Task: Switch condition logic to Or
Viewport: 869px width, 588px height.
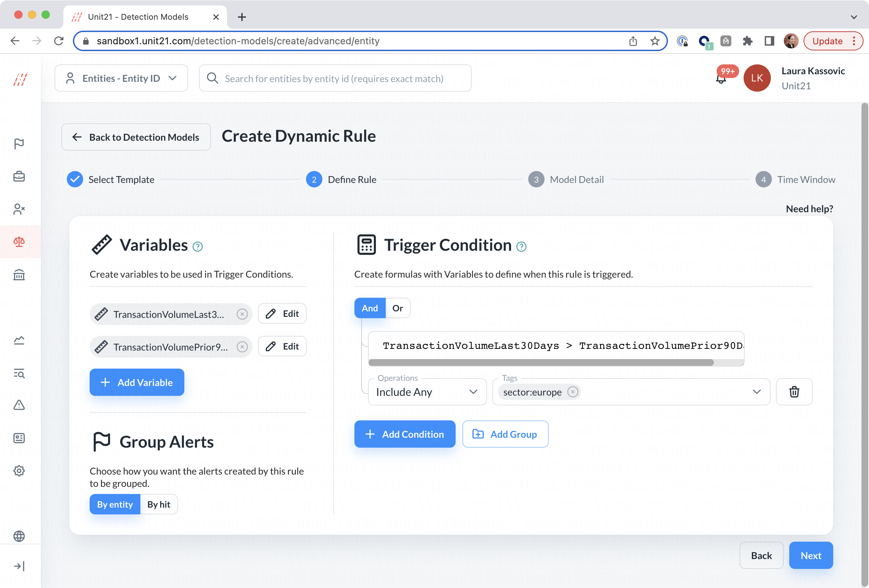Action: click(x=397, y=308)
